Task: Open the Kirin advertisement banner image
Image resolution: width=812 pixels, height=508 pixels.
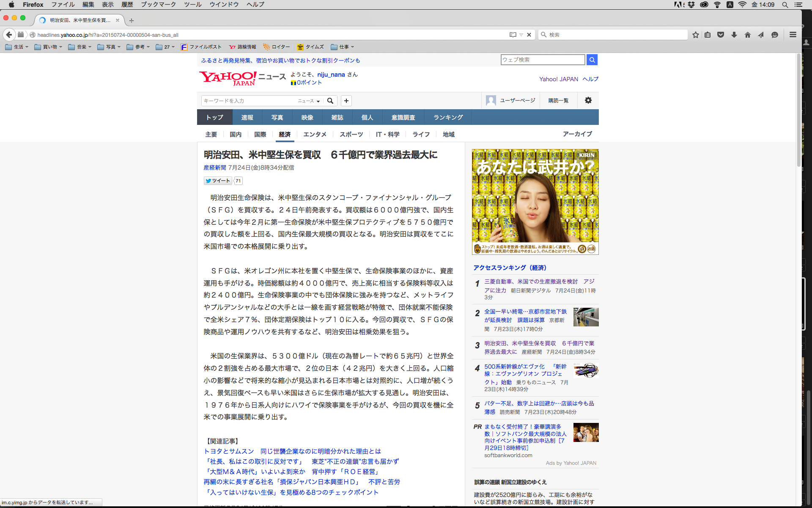Action: (535, 202)
